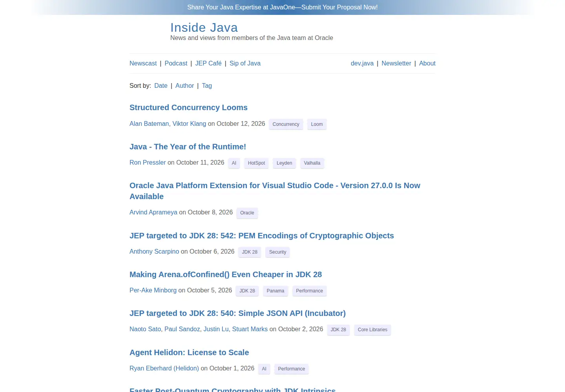This screenshot has height=392, width=565.
Task: Open the JEP Café section
Action: click(208, 63)
